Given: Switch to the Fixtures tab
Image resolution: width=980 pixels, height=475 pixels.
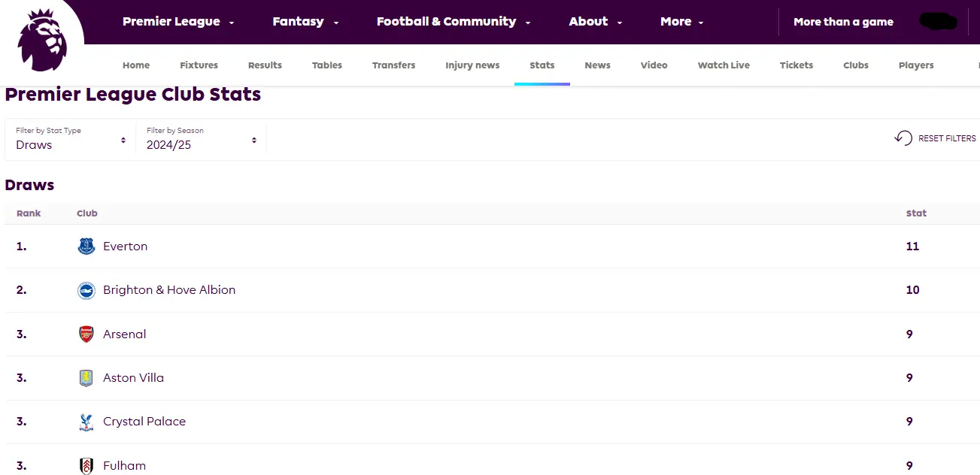Looking at the screenshot, I should tap(199, 65).
